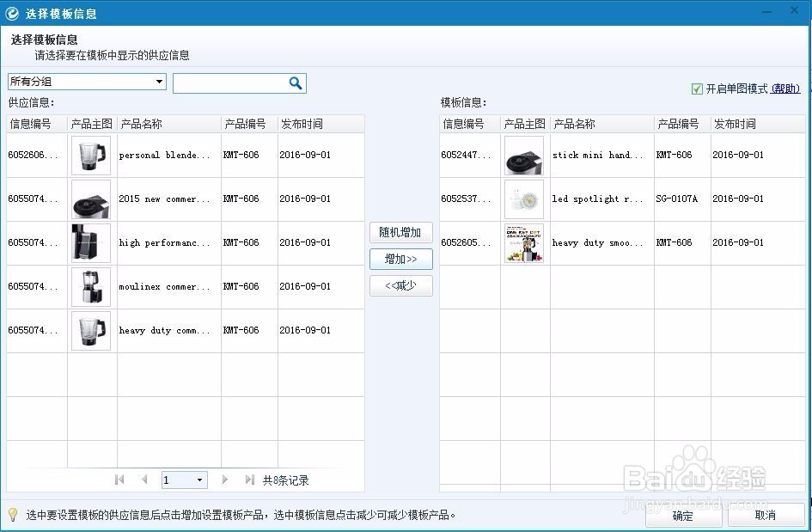Click product code SG-0107A

[677, 199]
